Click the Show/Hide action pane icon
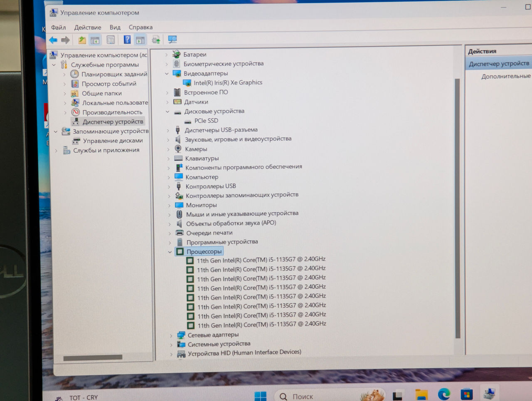This screenshot has height=401, width=532. tap(140, 40)
